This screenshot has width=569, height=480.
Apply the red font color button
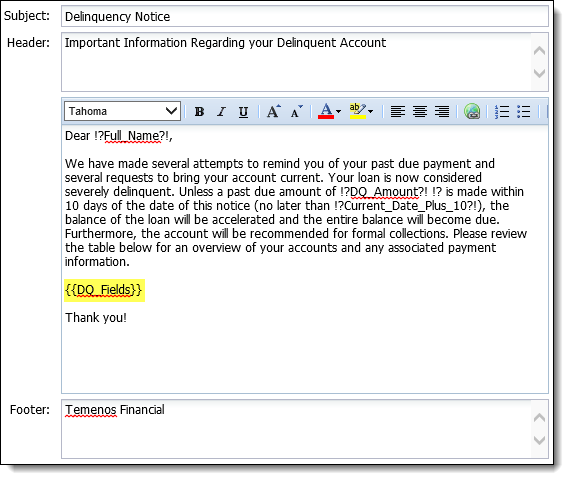click(326, 111)
